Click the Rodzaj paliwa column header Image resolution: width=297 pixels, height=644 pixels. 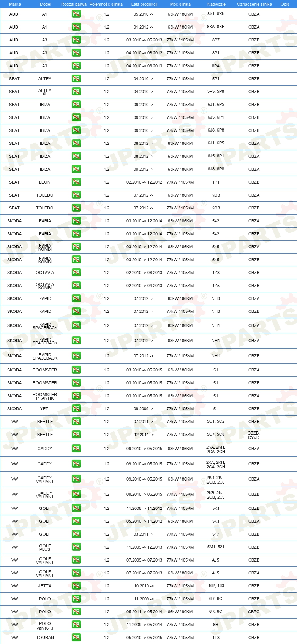click(74, 4)
